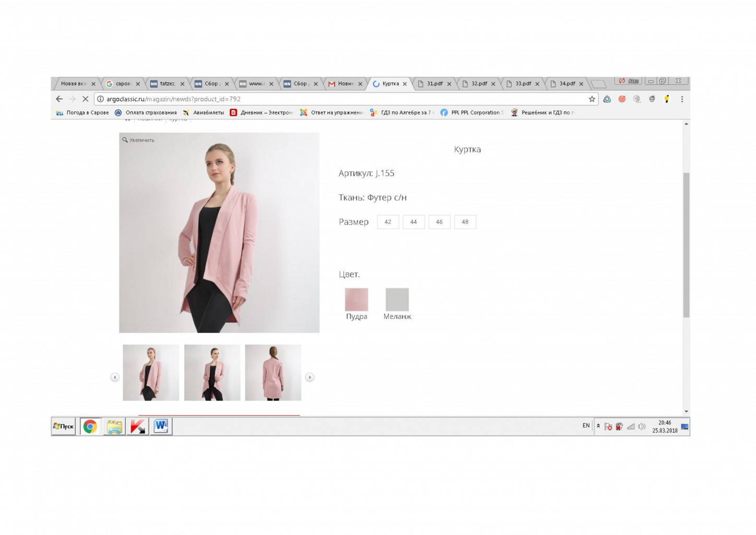Image resolution: width=756 pixels, height=535 pixels.
Task: Click the Увеличить zoom magnifier link
Action: pos(138,140)
